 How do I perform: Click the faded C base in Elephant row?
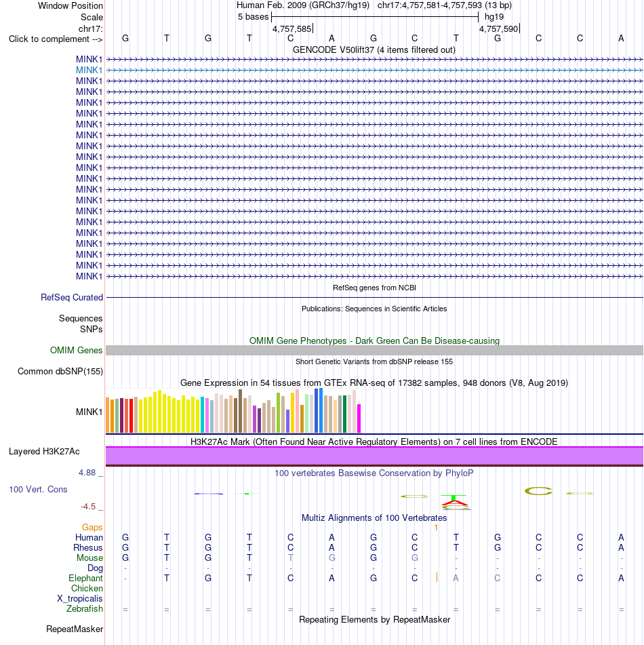[x=497, y=579]
